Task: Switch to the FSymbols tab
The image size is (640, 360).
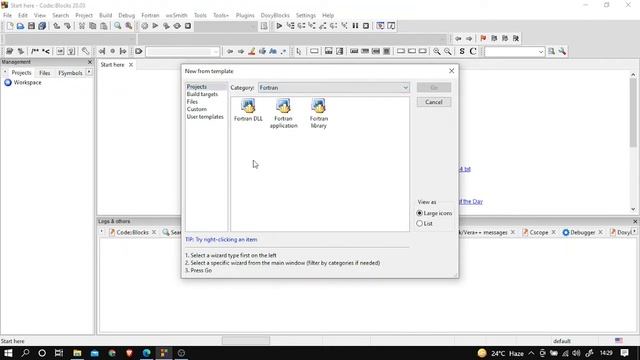Action: click(x=70, y=73)
